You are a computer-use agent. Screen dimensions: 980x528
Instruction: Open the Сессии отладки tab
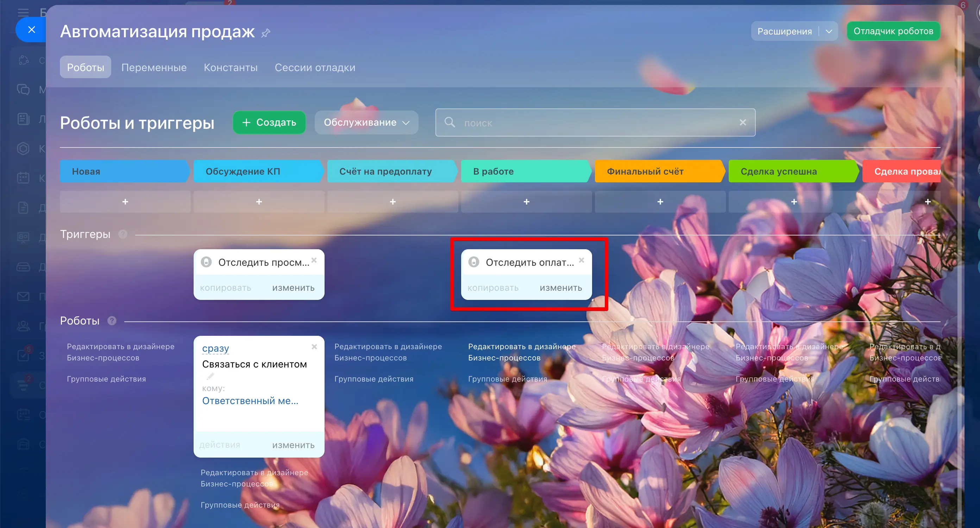pyautogui.click(x=315, y=67)
